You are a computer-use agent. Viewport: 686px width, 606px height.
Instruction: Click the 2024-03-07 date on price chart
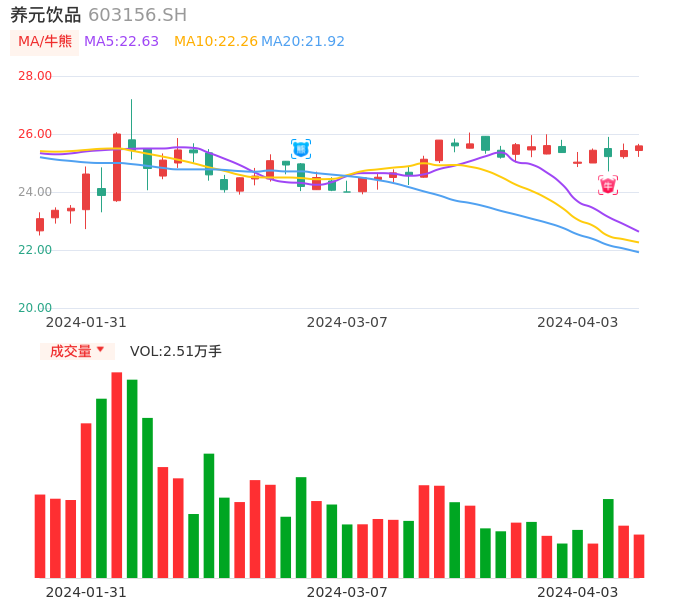coord(347,322)
